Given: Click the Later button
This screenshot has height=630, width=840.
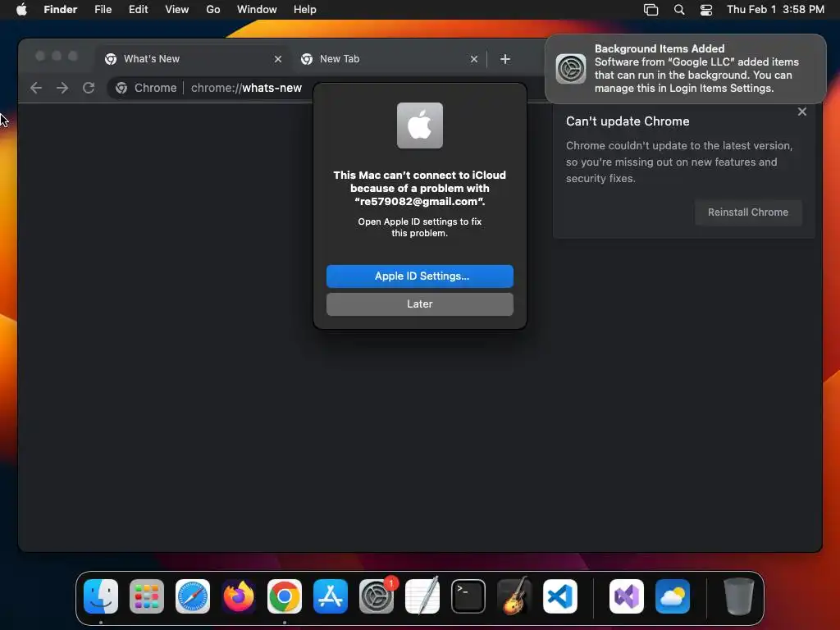Looking at the screenshot, I should point(420,304).
